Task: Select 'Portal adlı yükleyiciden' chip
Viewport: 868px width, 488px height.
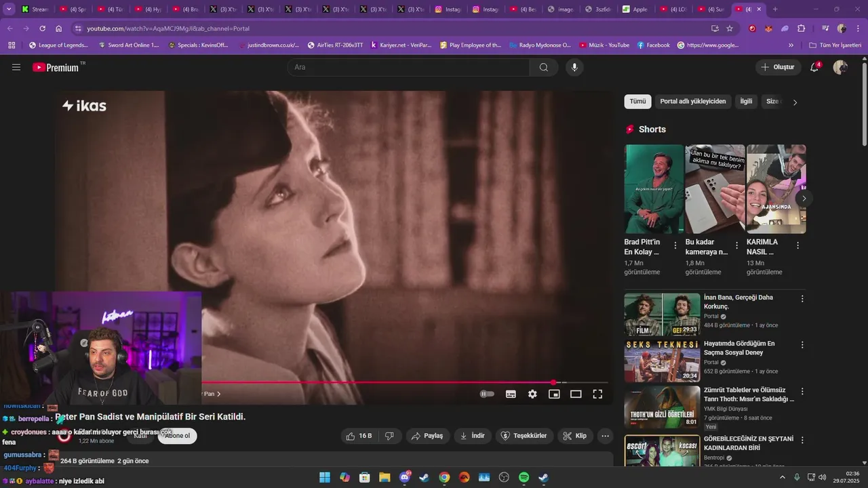Action: click(x=693, y=102)
